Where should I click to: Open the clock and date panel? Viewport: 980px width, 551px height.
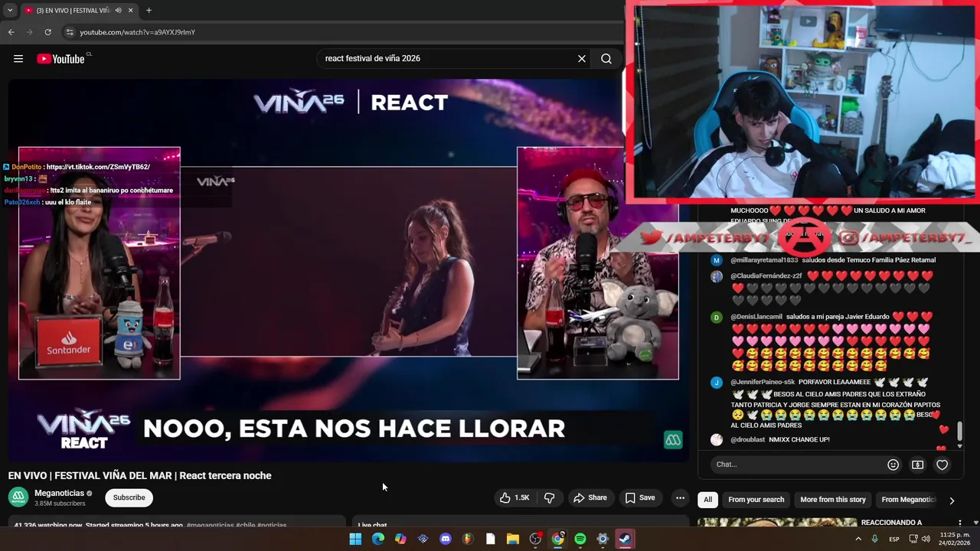[955, 540]
